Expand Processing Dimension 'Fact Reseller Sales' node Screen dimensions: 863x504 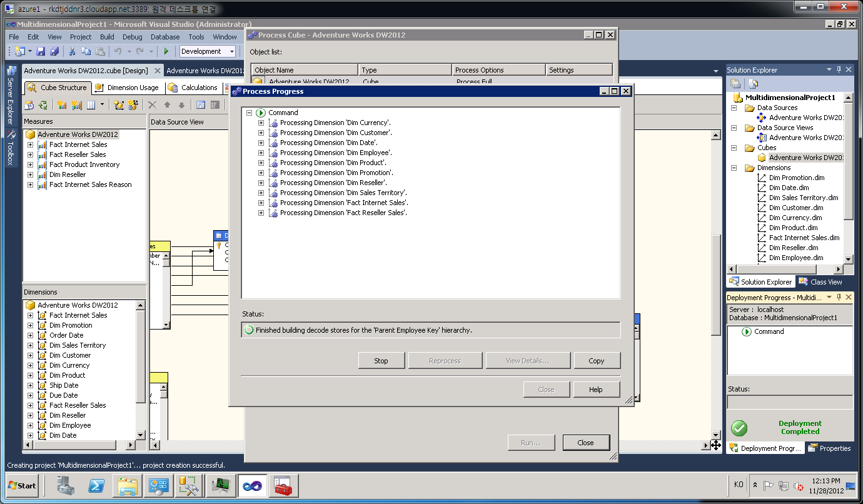(x=261, y=213)
